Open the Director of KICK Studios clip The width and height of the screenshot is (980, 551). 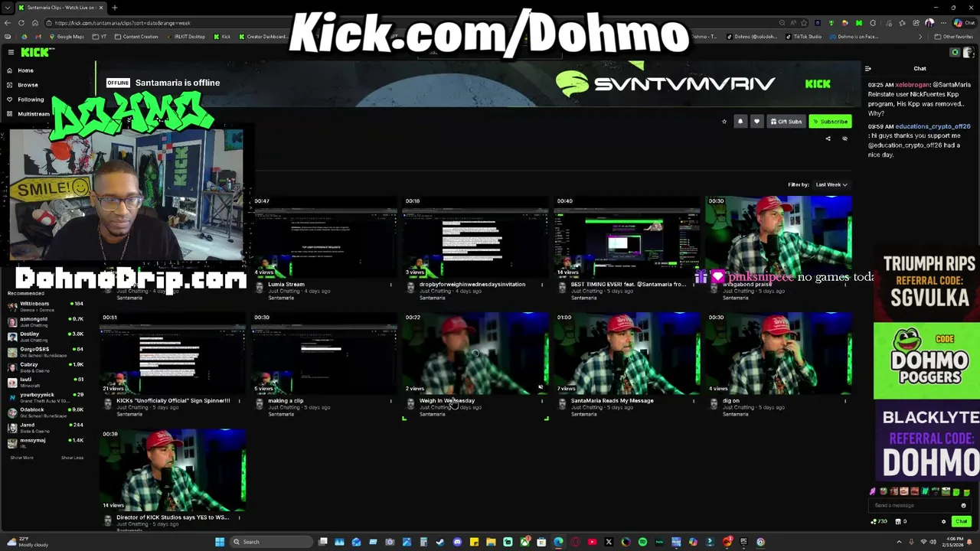click(173, 470)
